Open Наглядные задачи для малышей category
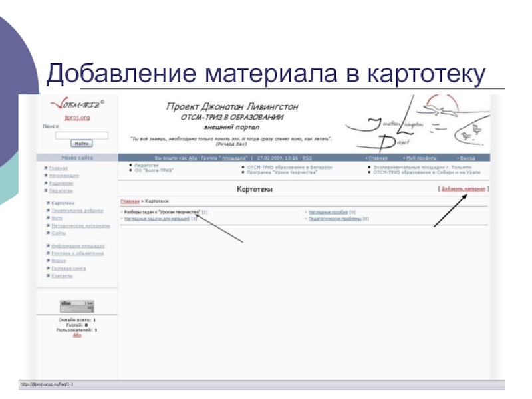The height and width of the screenshot is (399, 532). [157, 219]
